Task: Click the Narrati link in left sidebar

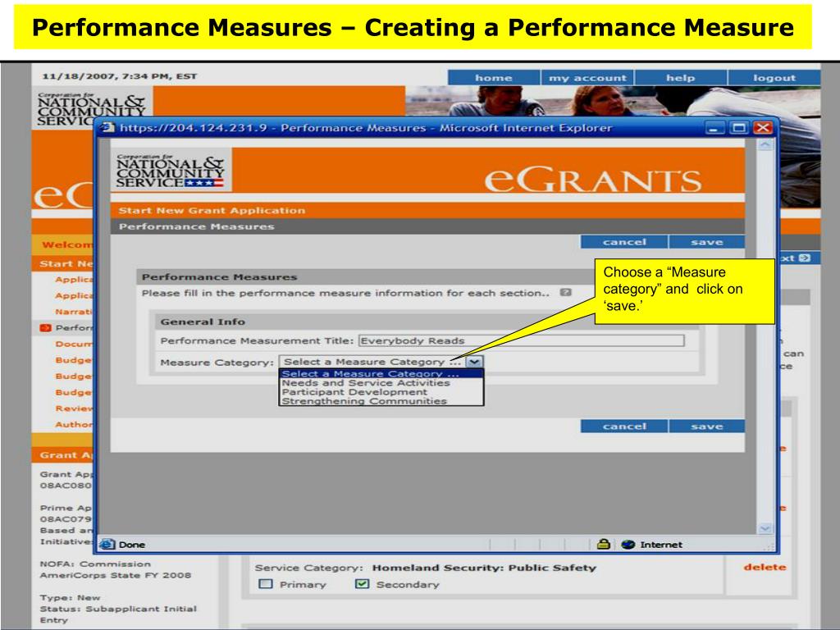Action: click(x=74, y=312)
